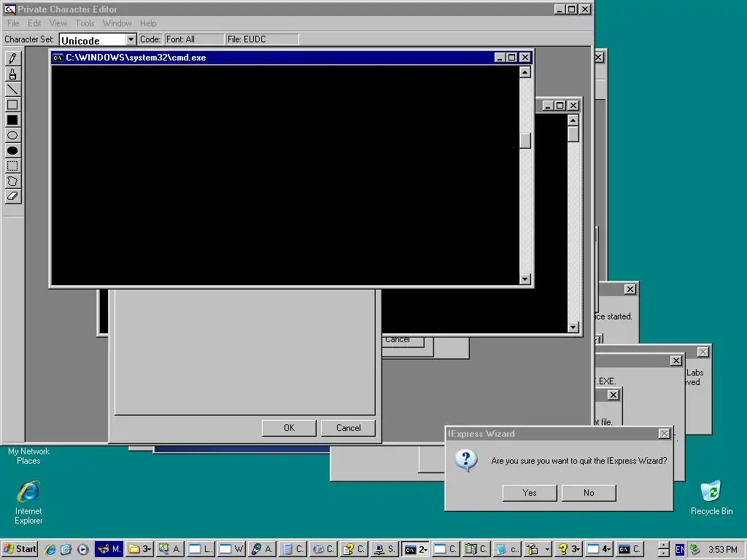Switch to the W taskbar button
Screen dimensions: 747x560
point(231,549)
